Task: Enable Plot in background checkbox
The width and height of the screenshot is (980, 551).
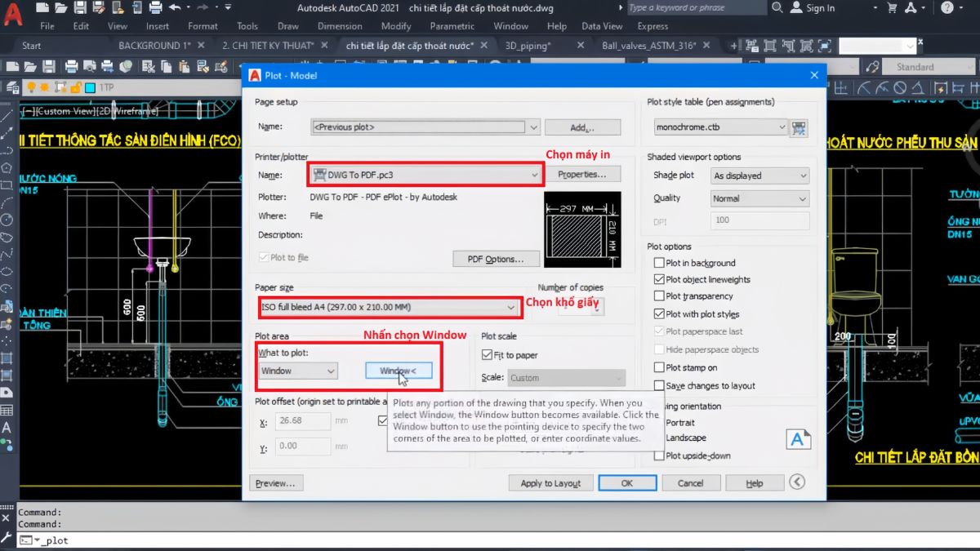Action: (x=659, y=263)
